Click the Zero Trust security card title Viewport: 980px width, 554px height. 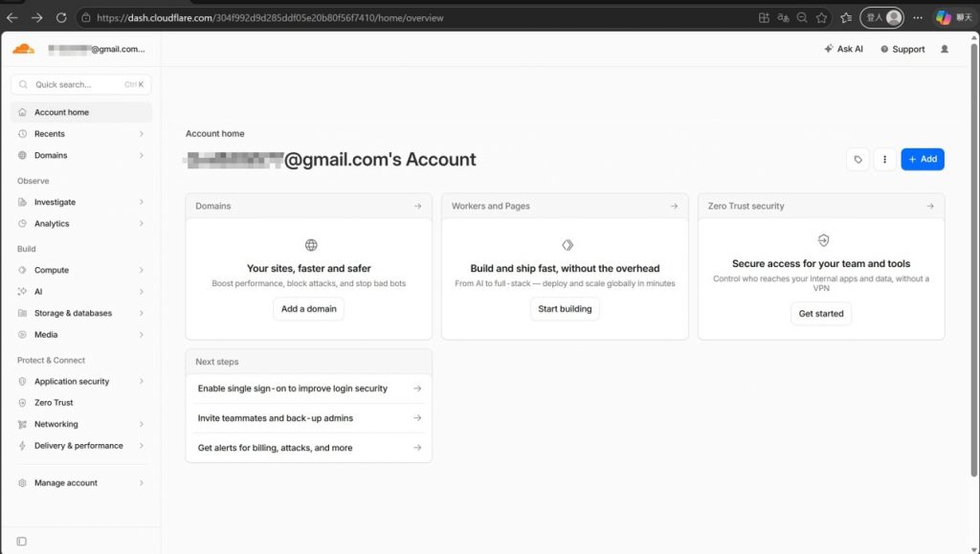click(x=746, y=206)
